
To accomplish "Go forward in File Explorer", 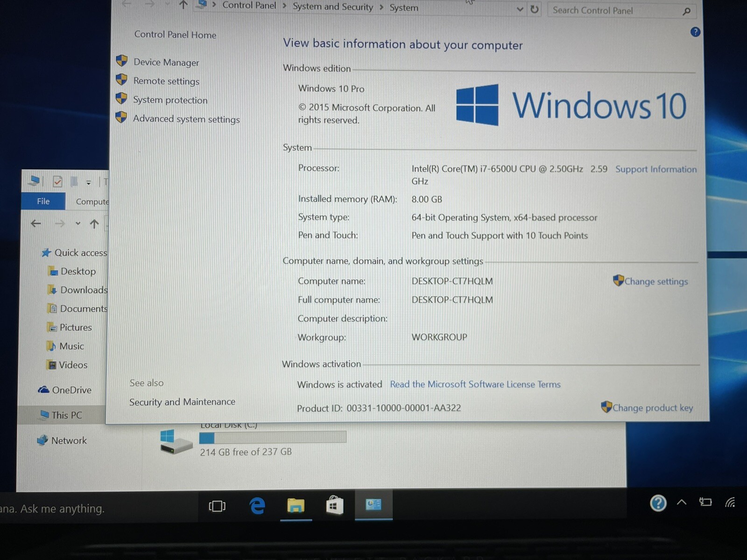I will [60, 224].
